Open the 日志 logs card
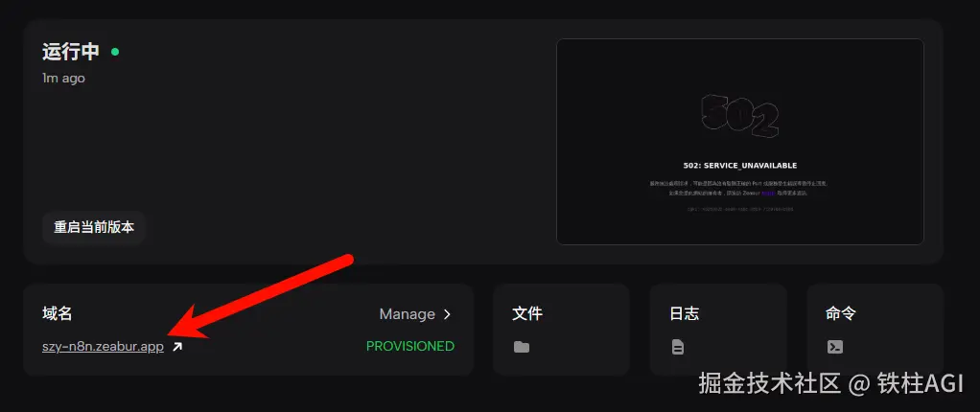 tap(717, 330)
